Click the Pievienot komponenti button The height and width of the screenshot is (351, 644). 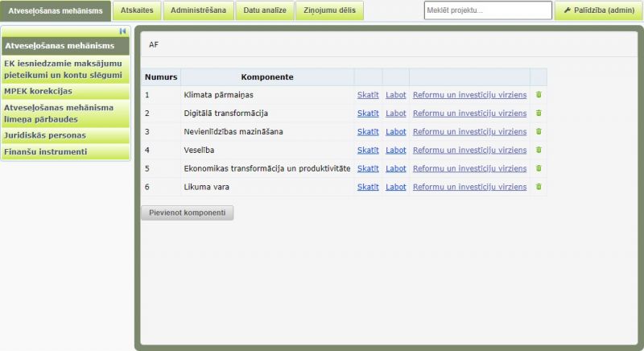click(187, 213)
